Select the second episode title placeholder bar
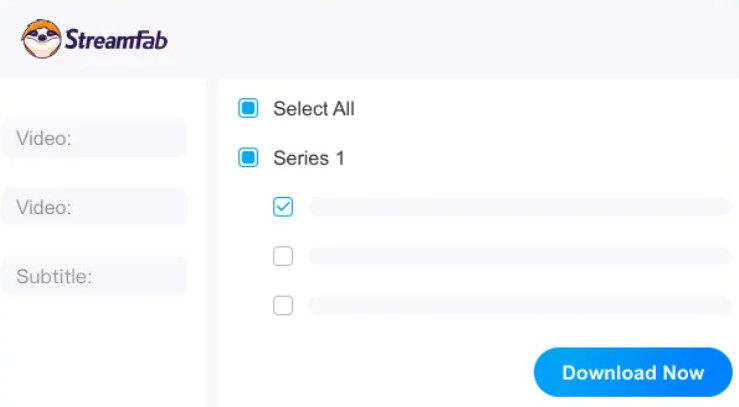739x407 pixels. click(x=520, y=256)
